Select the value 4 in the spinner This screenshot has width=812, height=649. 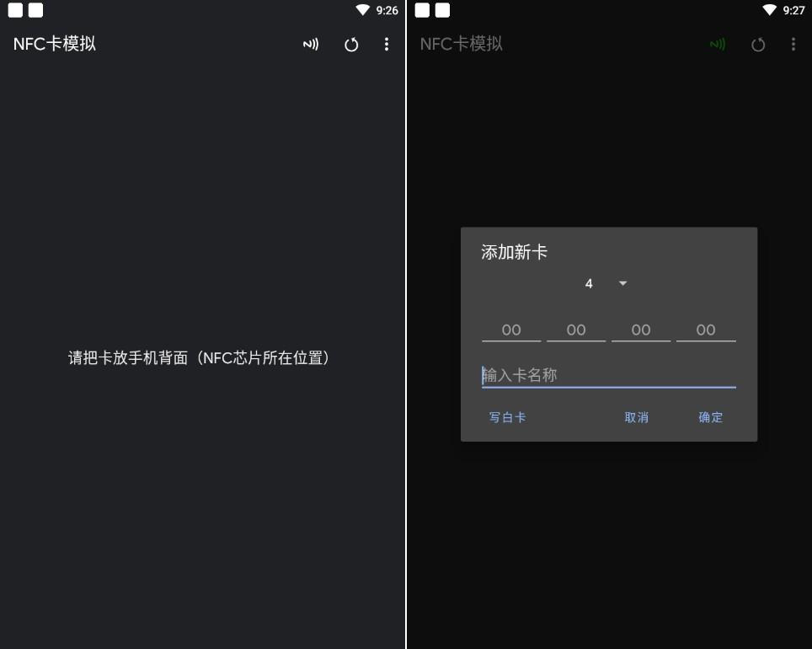click(x=589, y=283)
